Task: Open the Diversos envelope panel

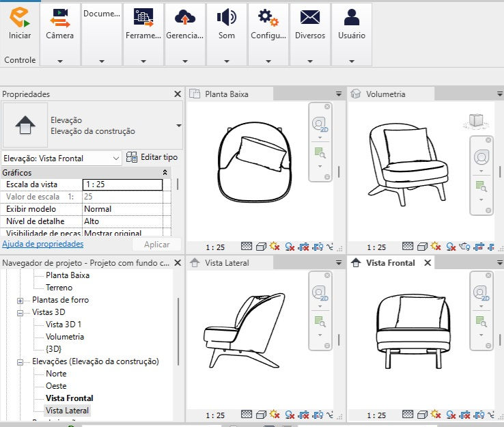Action: click(310, 34)
